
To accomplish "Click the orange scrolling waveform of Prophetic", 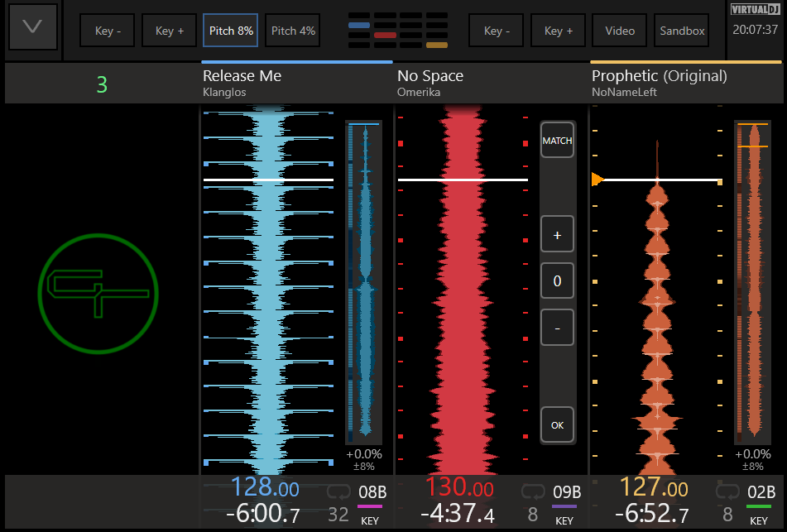I will pyautogui.click(x=657, y=290).
